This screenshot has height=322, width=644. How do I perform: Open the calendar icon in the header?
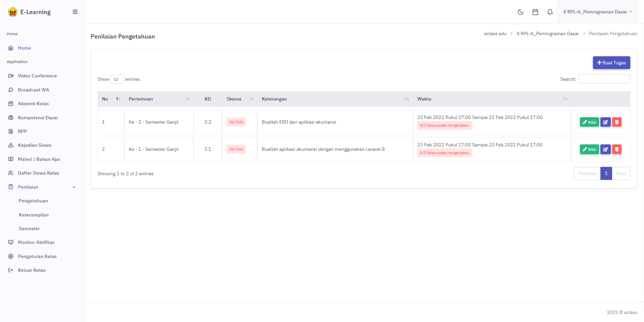coord(535,12)
